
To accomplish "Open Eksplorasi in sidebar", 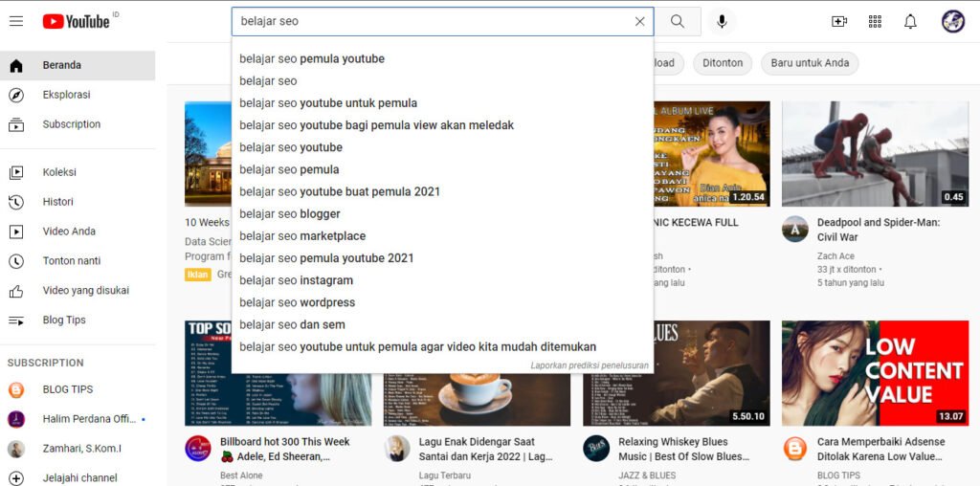I will click(78, 95).
